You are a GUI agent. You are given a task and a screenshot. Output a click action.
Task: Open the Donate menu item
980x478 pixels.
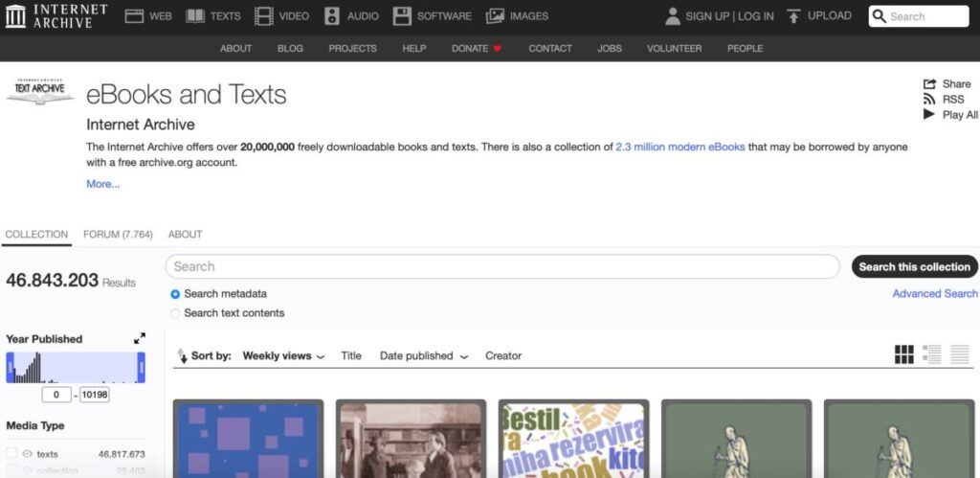(476, 49)
